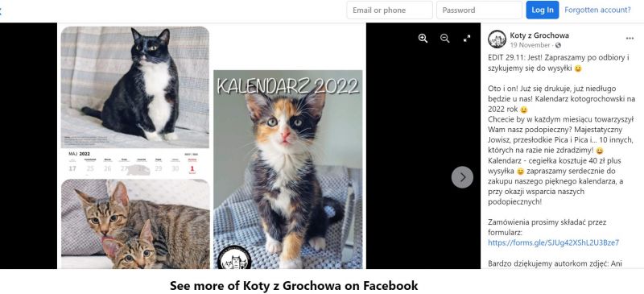This screenshot has width=644, height=294.
Task: Click the 19 November post date
Action: [x=530, y=45]
